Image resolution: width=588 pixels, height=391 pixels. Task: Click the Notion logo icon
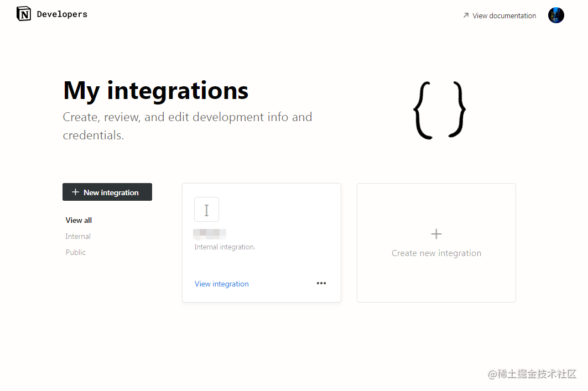(x=24, y=14)
